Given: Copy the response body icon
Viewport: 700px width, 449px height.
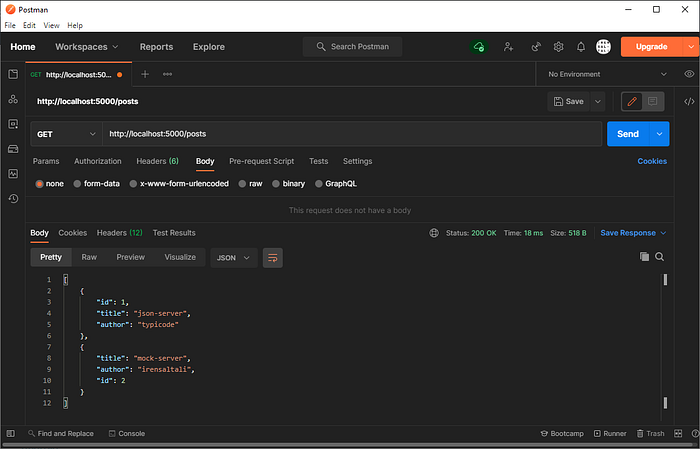Looking at the screenshot, I should coord(644,257).
